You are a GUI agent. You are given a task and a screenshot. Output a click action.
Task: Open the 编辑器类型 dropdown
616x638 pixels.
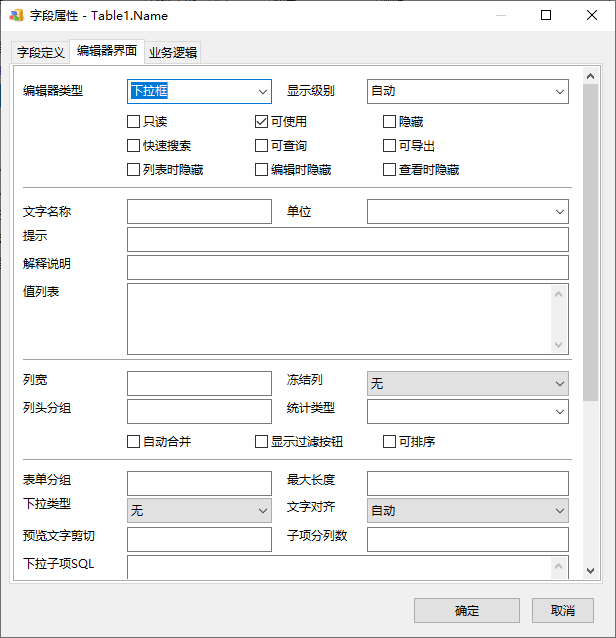pos(199,91)
